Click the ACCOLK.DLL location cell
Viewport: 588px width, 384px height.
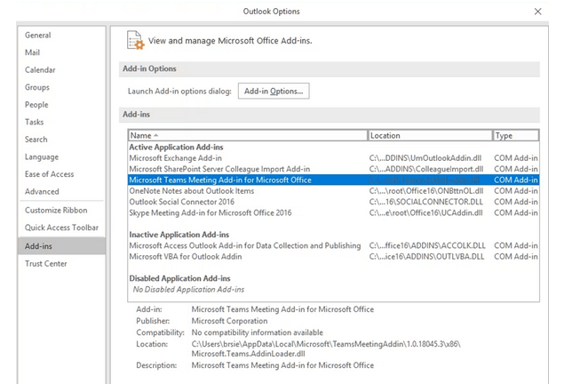tap(427, 245)
